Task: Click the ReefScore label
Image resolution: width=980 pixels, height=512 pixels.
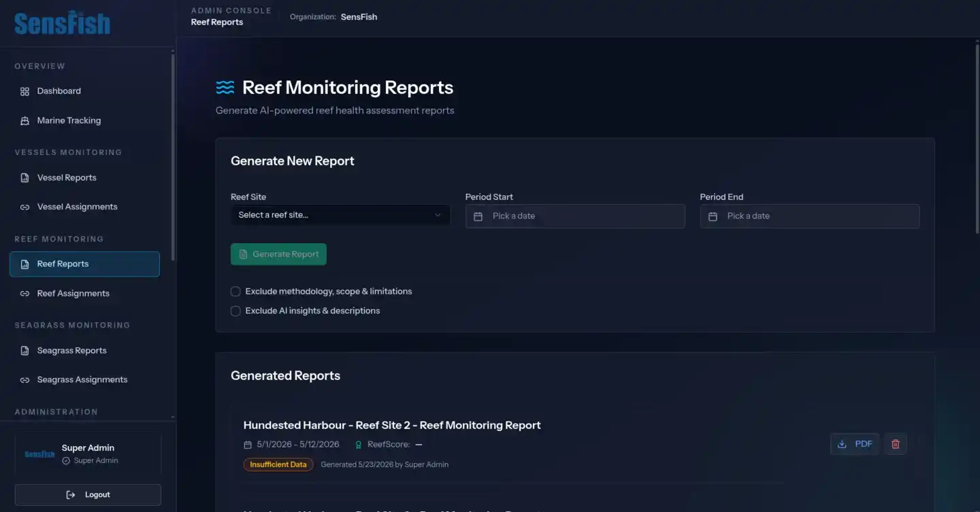Action: [x=389, y=445]
